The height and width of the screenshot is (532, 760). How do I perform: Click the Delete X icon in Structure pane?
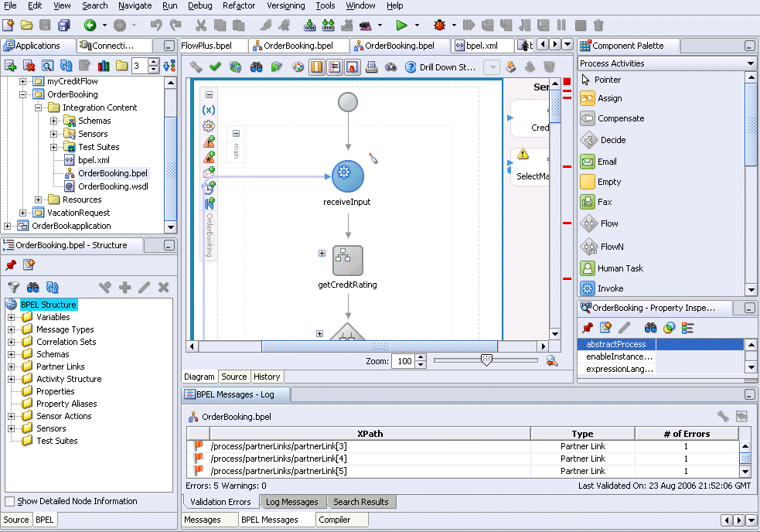163,287
